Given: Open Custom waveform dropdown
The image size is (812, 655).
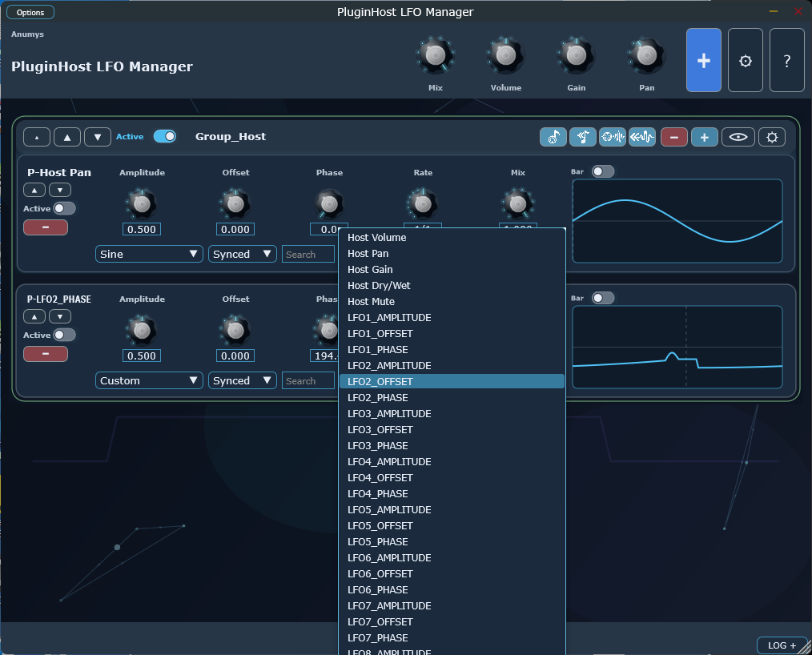Looking at the screenshot, I should pyautogui.click(x=149, y=380).
